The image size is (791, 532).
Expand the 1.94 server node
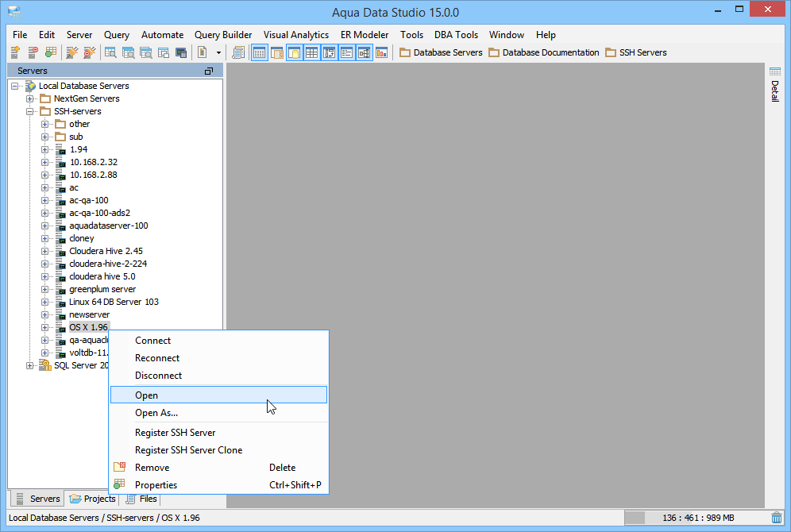[x=45, y=149]
